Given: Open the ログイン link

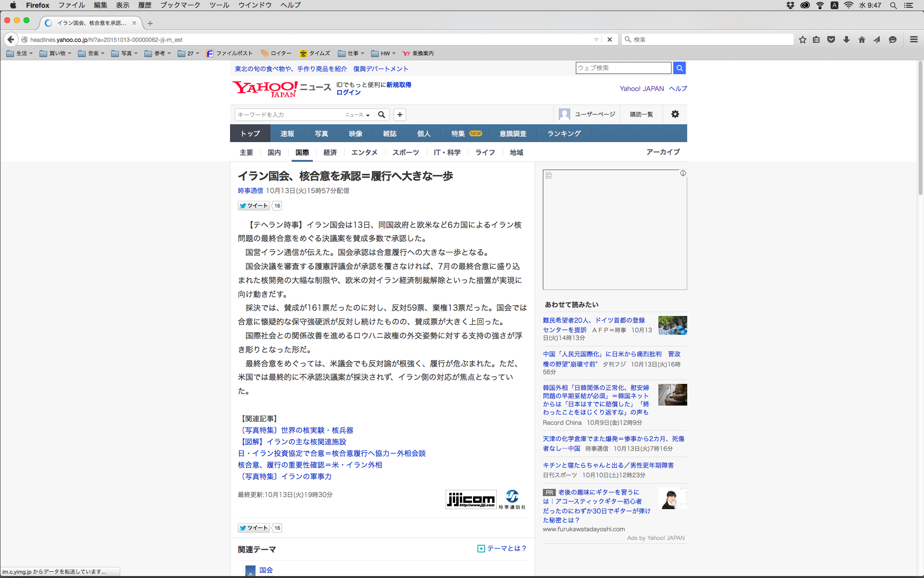Looking at the screenshot, I should coord(348,92).
